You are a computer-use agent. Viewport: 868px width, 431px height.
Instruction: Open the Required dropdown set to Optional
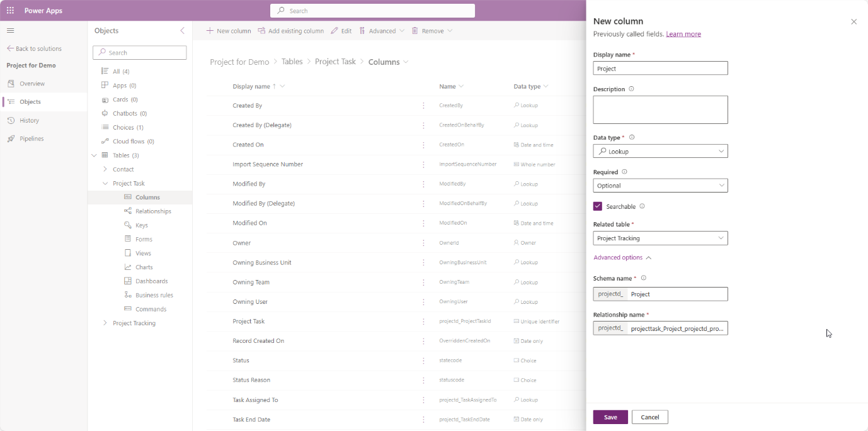coord(660,186)
